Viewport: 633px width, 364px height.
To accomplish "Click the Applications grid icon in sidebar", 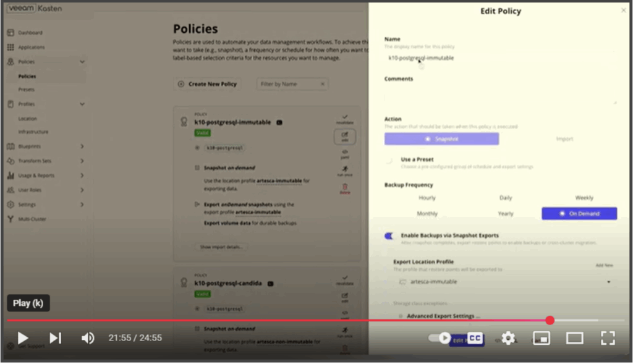I will (11, 47).
